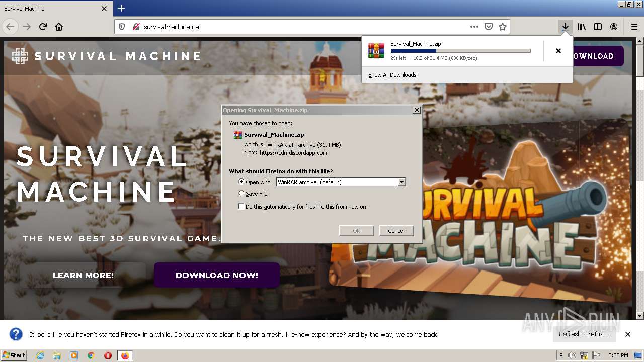
Task: Click the header DOWNLOAD button
Action: pyautogui.click(x=598, y=56)
